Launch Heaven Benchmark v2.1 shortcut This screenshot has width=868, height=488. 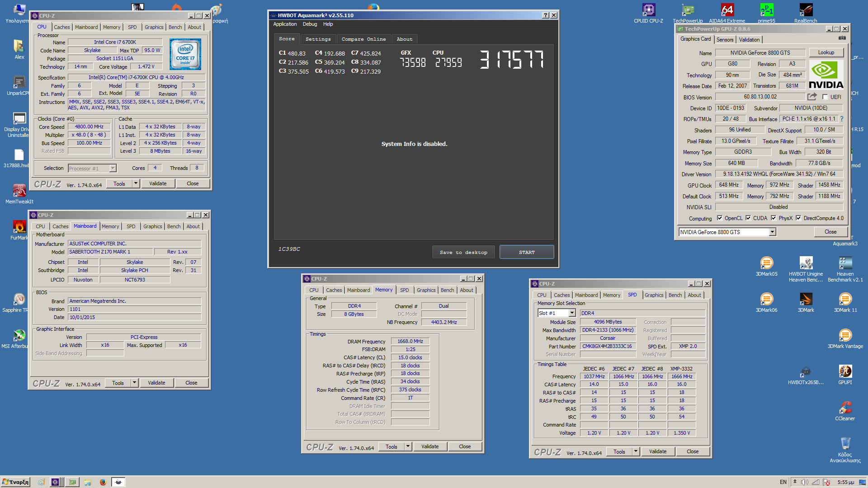point(845,269)
